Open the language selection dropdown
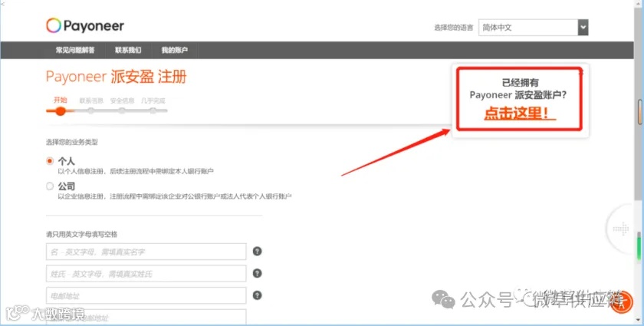Image resolution: width=644 pixels, height=326 pixels. click(533, 28)
